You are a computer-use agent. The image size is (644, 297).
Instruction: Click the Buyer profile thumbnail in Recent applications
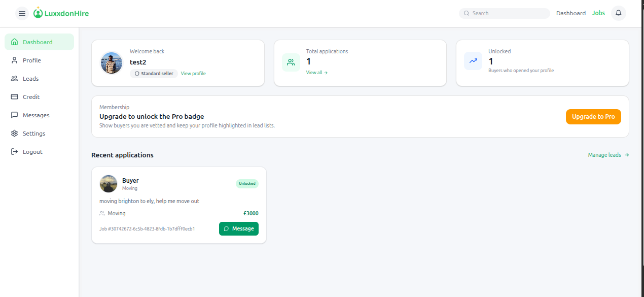[x=108, y=183]
